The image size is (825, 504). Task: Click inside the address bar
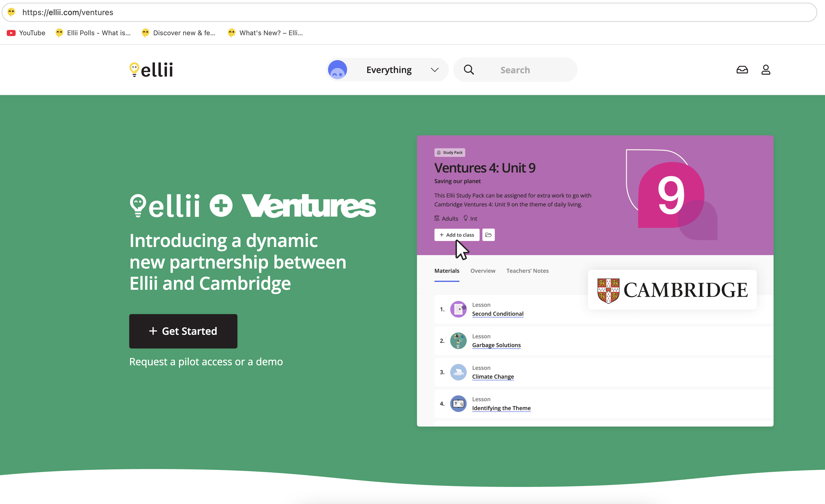pos(201,12)
